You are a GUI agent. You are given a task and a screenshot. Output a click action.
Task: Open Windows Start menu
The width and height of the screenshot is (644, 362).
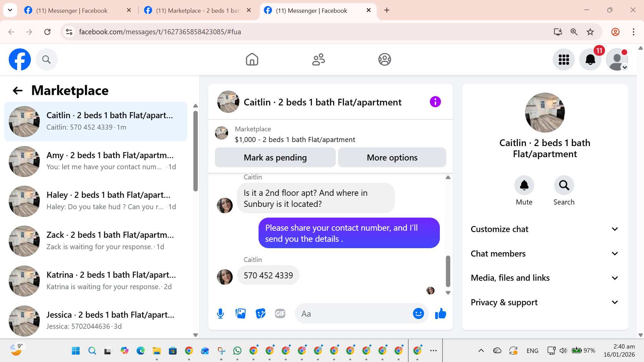(x=76, y=351)
